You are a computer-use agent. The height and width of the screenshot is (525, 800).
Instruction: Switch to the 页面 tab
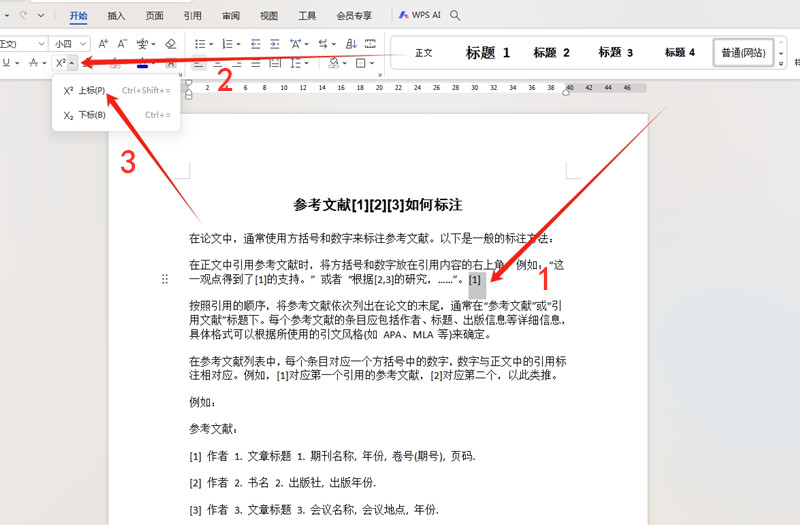(x=155, y=16)
